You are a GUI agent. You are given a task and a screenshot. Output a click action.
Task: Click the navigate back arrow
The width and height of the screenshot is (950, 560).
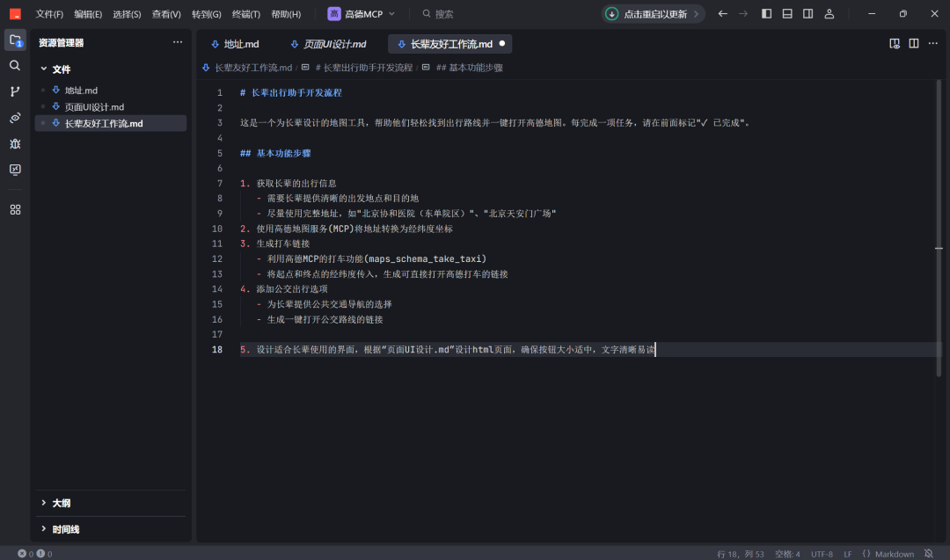(722, 13)
